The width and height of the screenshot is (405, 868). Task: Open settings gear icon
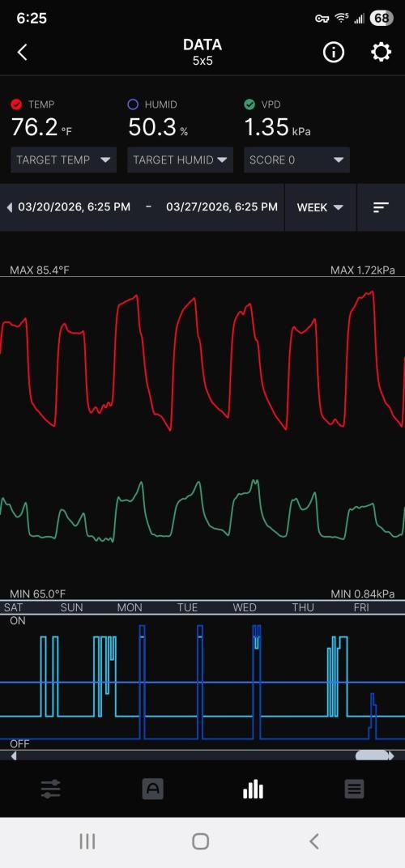pyautogui.click(x=381, y=53)
